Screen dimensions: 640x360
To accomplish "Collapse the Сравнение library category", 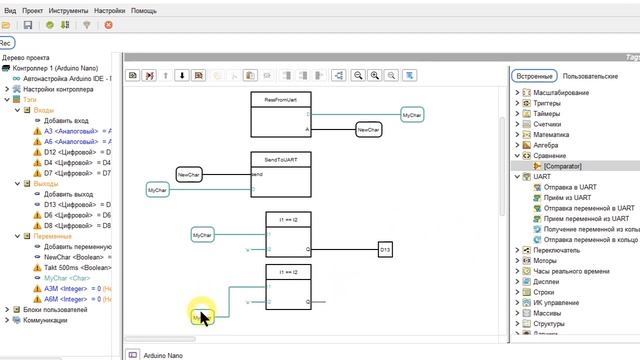I will [x=517, y=156].
